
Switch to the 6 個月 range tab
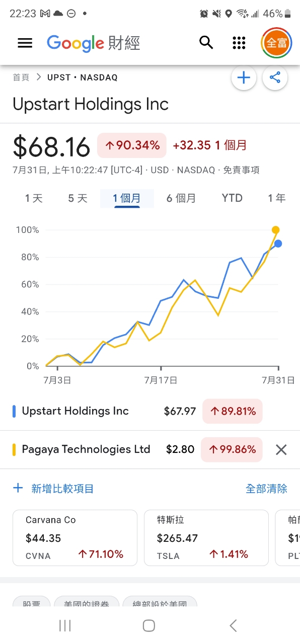[x=181, y=198]
